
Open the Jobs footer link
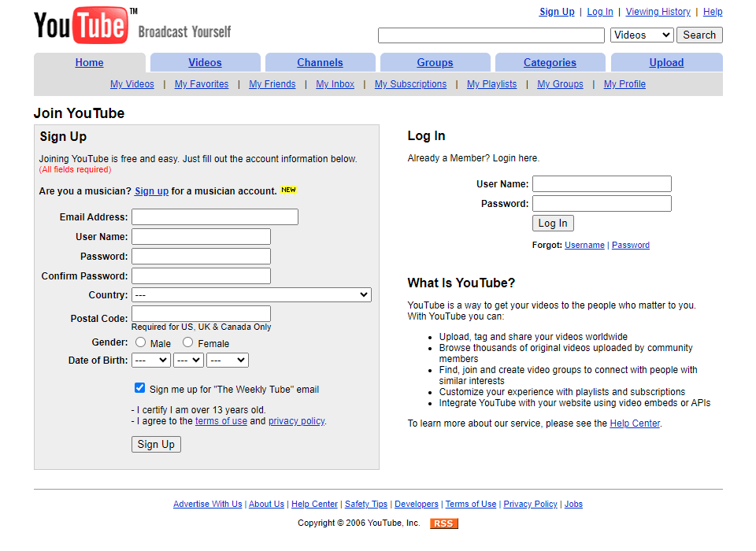point(574,504)
